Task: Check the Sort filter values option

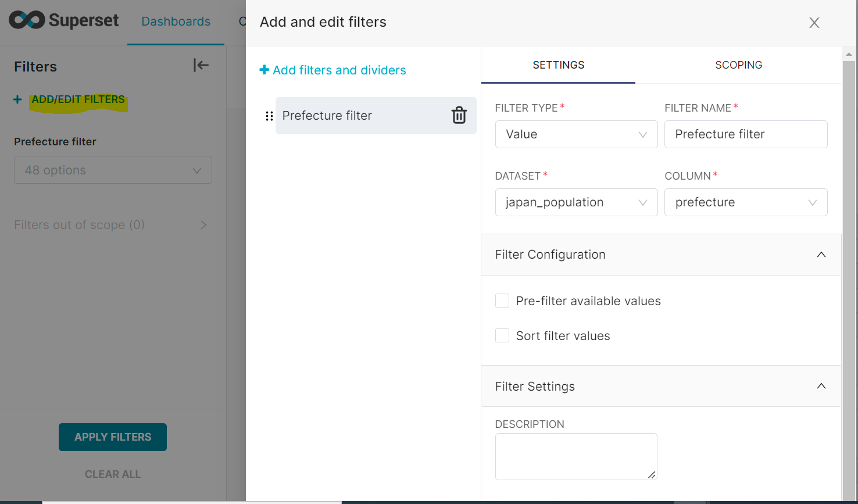Action: [502, 336]
